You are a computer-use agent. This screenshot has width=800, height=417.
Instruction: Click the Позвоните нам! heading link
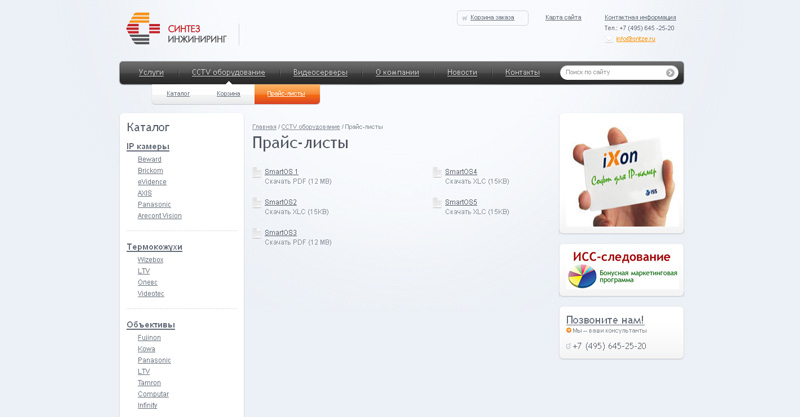click(605, 320)
